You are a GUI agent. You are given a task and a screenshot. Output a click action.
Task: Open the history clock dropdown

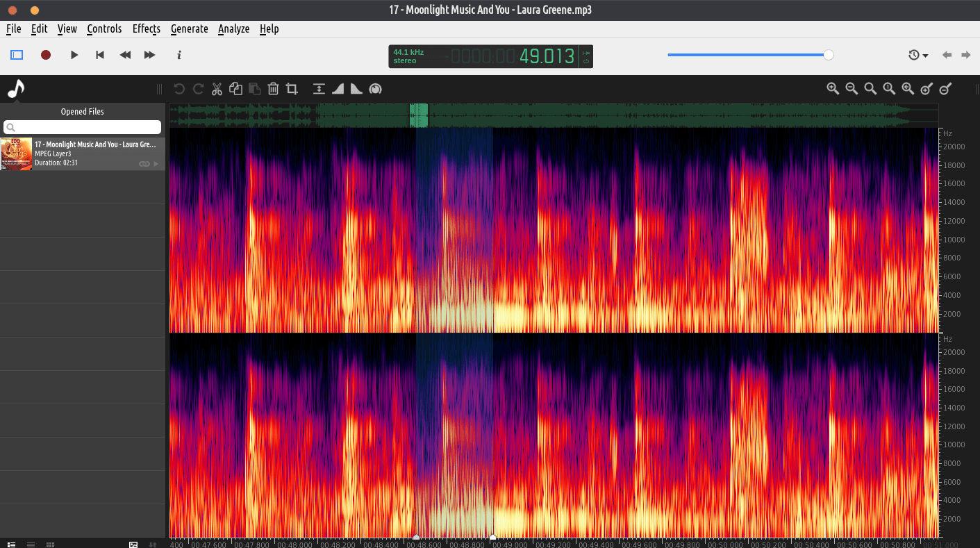[918, 55]
